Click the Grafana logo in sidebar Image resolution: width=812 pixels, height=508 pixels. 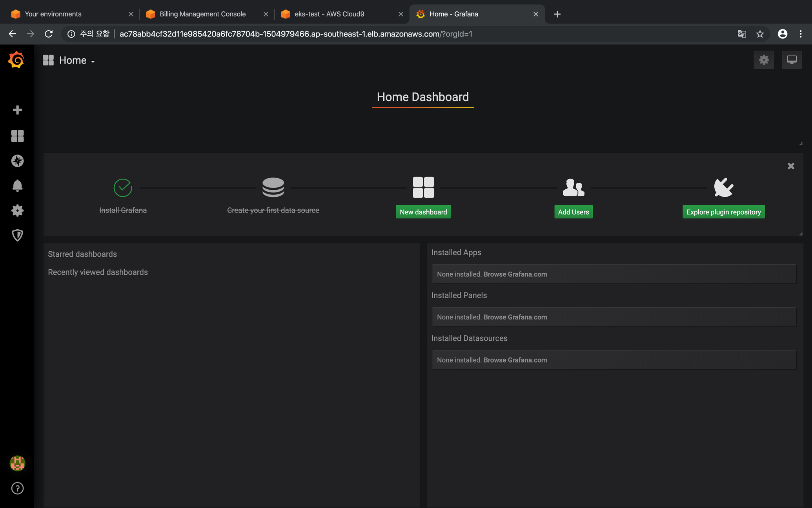tap(16, 60)
